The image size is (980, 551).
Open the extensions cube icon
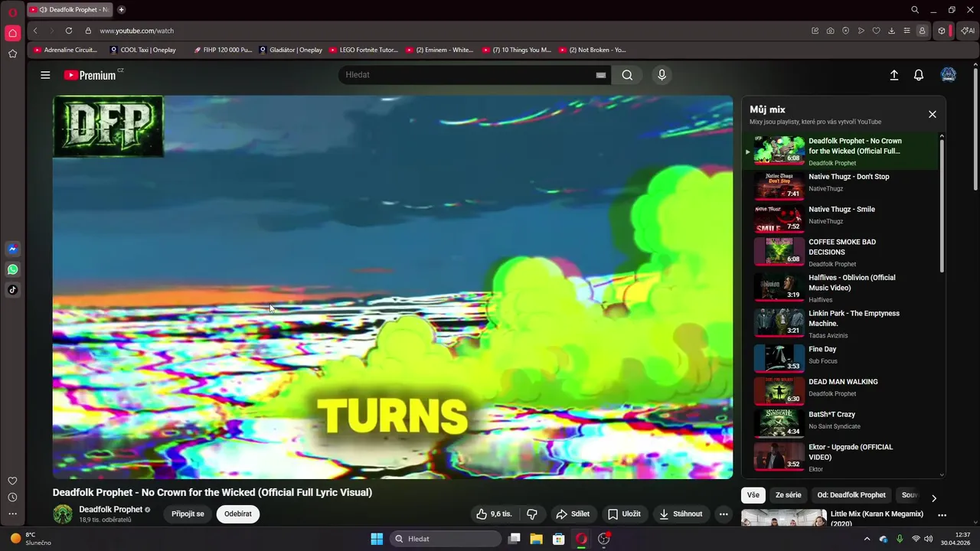click(942, 31)
